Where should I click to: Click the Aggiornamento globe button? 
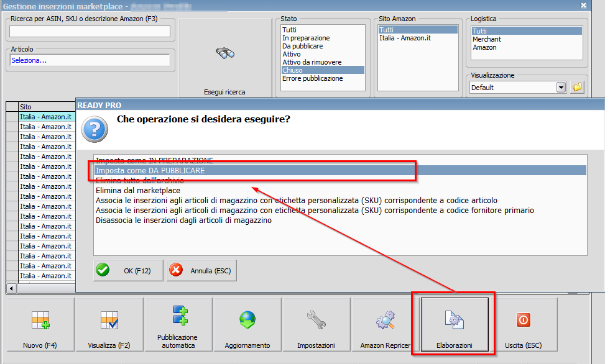pyautogui.click(x=247, y=324)
